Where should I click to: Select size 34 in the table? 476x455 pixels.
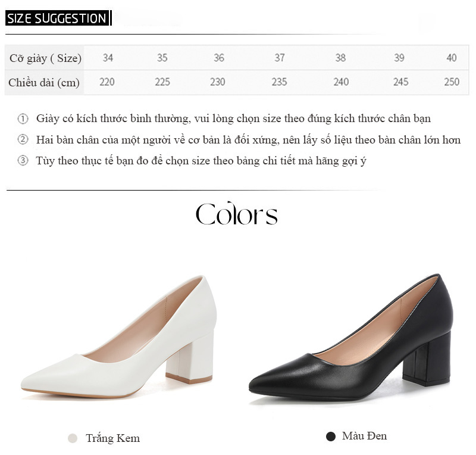[108, 58]
